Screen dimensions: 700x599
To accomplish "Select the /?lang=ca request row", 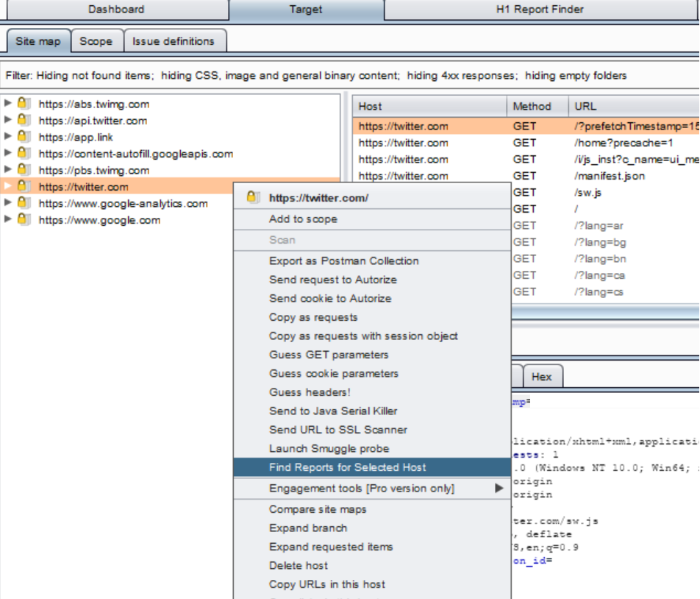I will click(605, 275).
